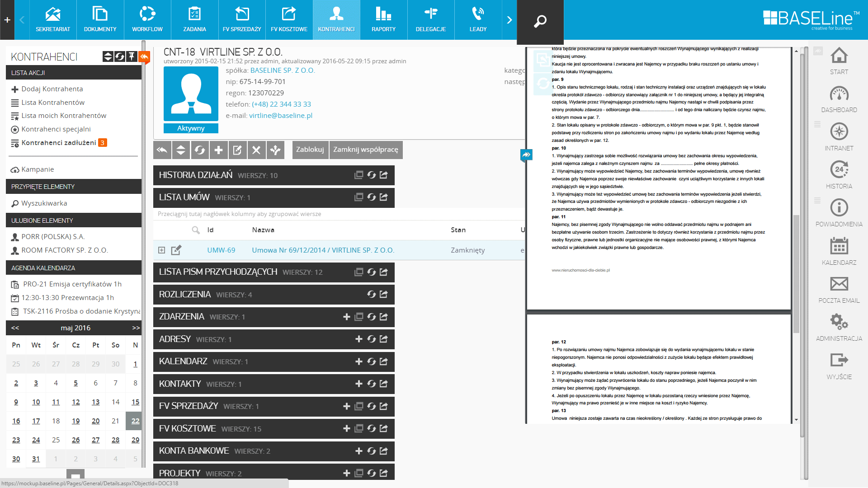The width and height of the screenshot is (868, 488).
Task: Open Lista Kontrahentów
Action: pyautogui.click(x=53, y=103)
